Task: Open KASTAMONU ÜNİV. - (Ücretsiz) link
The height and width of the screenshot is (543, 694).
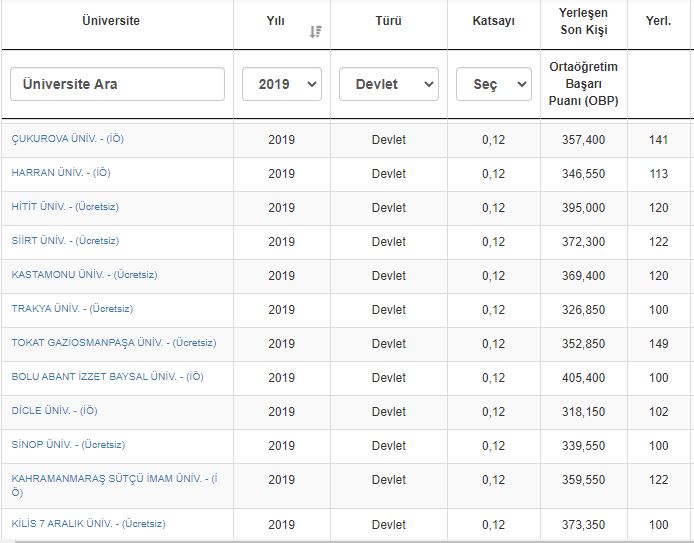Action: (84, 275)
